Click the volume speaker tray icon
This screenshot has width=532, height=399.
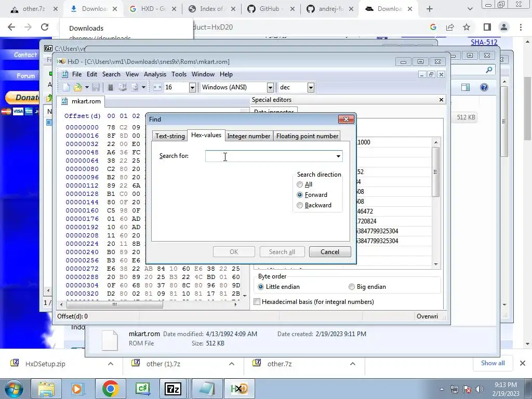480,389
